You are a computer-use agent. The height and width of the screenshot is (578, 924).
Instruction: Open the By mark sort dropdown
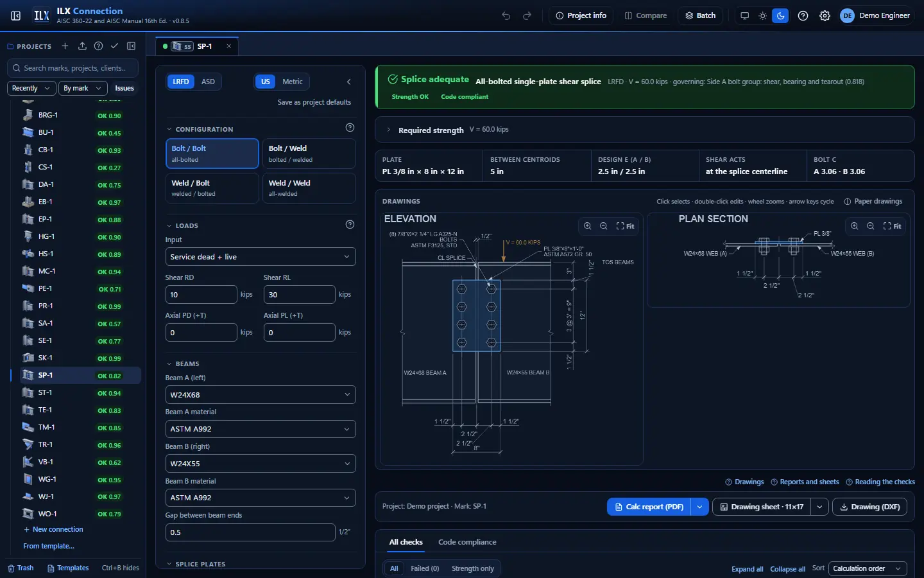coord(82,88)
